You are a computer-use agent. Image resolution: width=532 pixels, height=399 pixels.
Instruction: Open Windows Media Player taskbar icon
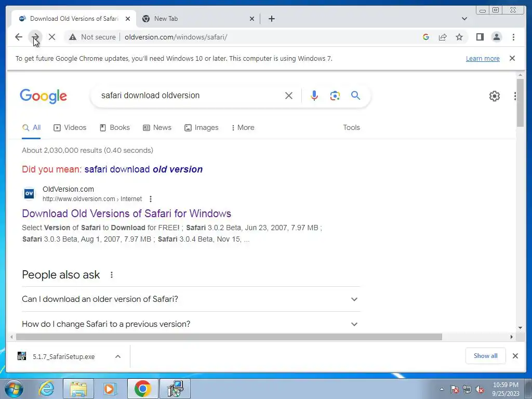110,389
